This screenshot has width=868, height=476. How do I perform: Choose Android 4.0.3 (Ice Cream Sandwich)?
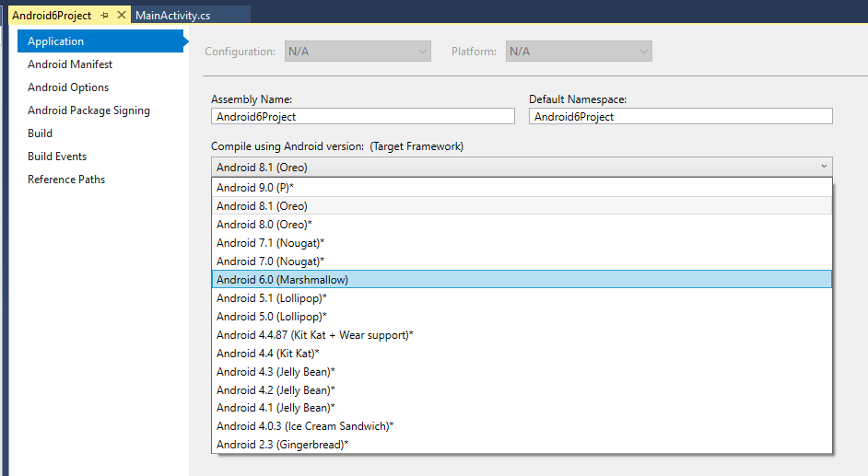tap(522, 425)
